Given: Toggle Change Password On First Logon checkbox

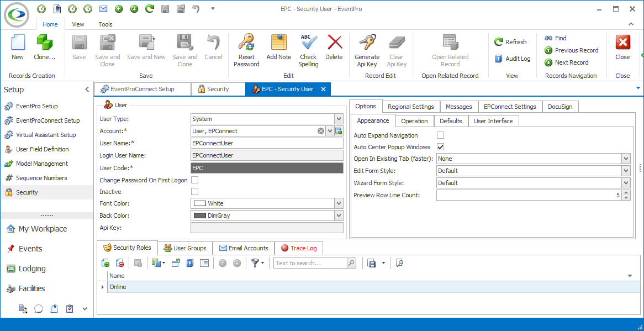Looking at the screenshot, I should pos(194,180).
